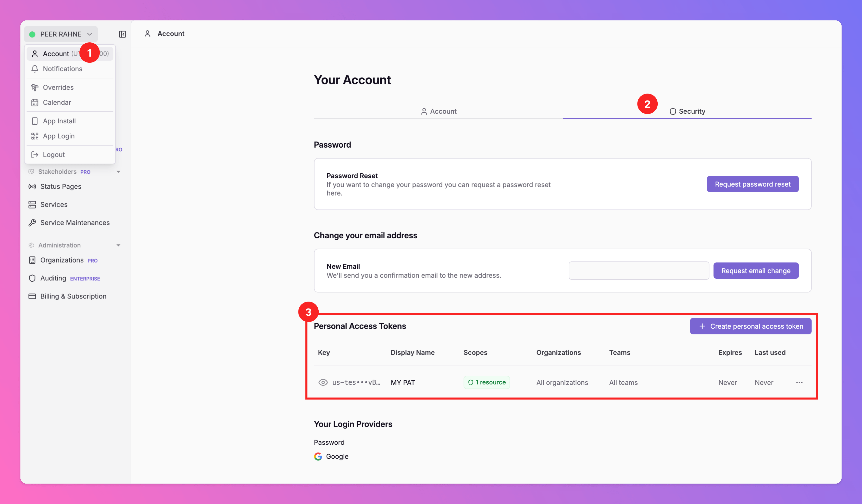This screenshot has width=862, height=504.
Task: Click the palm tree Overrides icon
Action: point(34,87)
